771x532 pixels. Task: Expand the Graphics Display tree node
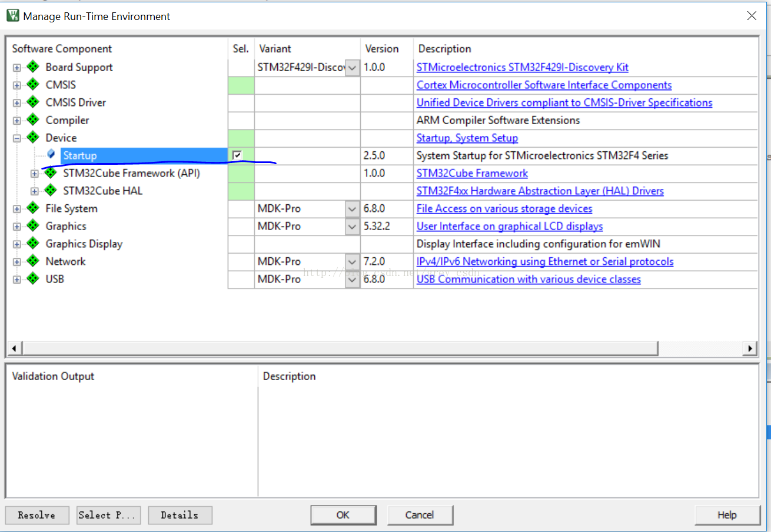[x=16, y=244]
